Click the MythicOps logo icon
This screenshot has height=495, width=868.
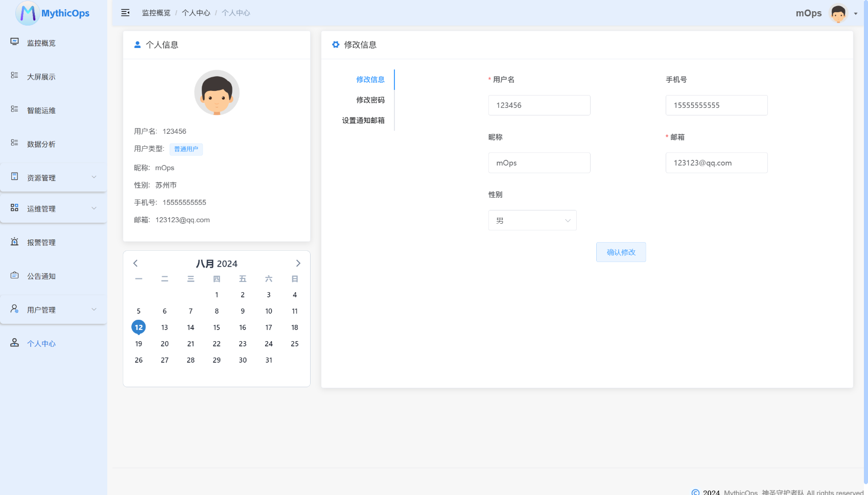click(28, 13)
